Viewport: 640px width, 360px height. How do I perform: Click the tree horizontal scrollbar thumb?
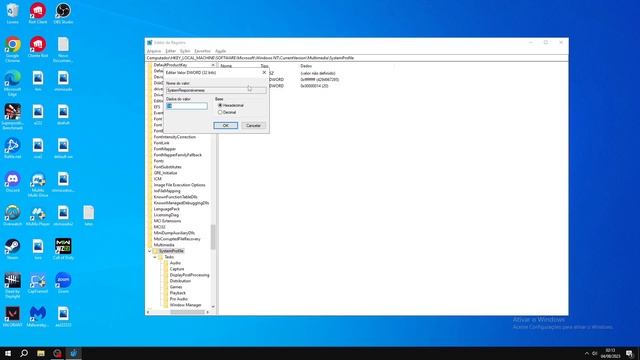(187, 312)
